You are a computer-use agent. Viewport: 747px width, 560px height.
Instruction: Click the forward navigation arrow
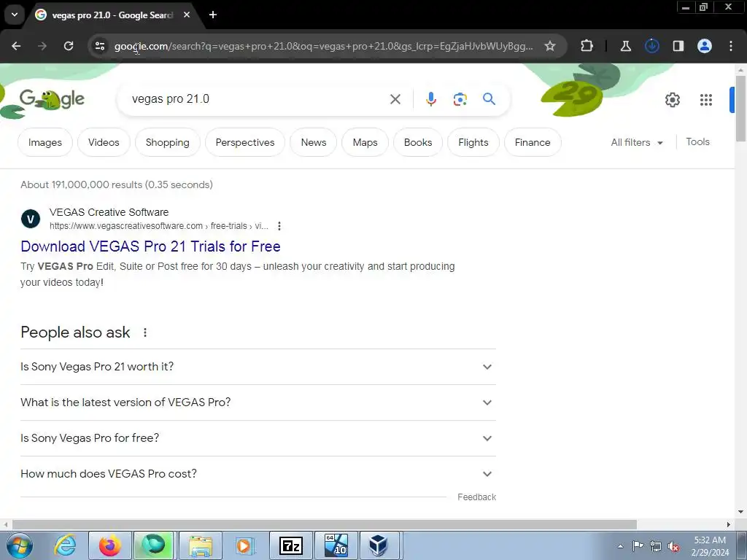(42, 46)
